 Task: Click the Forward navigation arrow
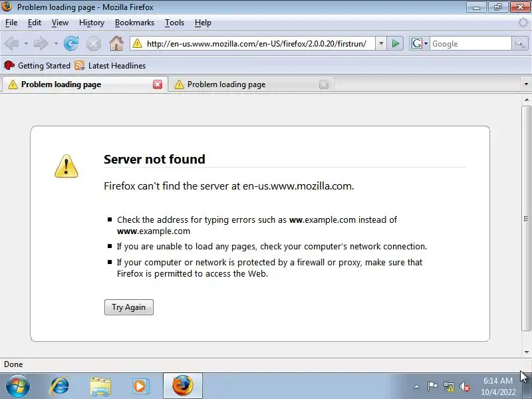[x=41, y=43]
